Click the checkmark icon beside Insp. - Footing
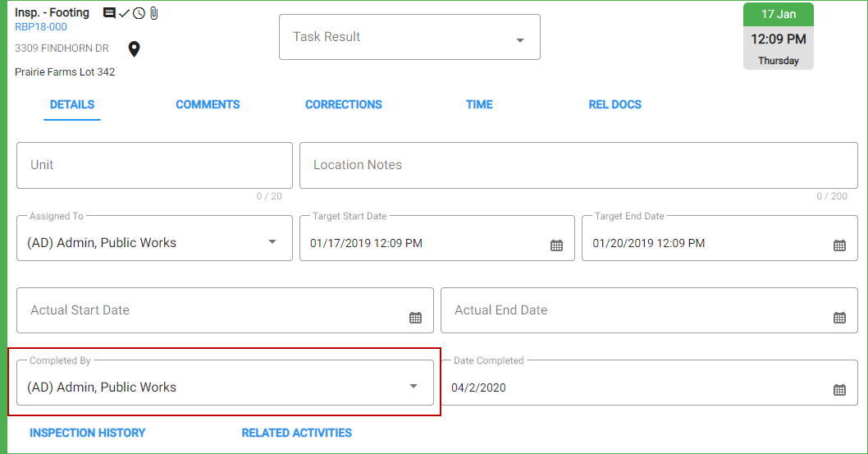 tap(124, 13)
